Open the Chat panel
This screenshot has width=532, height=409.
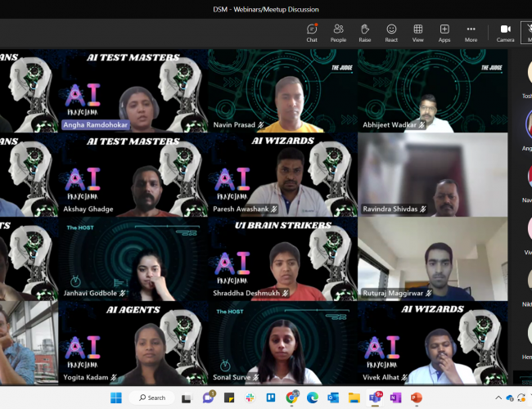tap(312, 33)
